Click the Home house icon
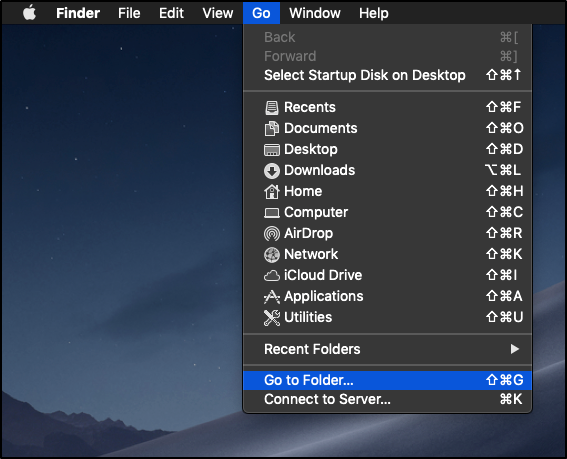The image size is (567, 459). point(272,191)
